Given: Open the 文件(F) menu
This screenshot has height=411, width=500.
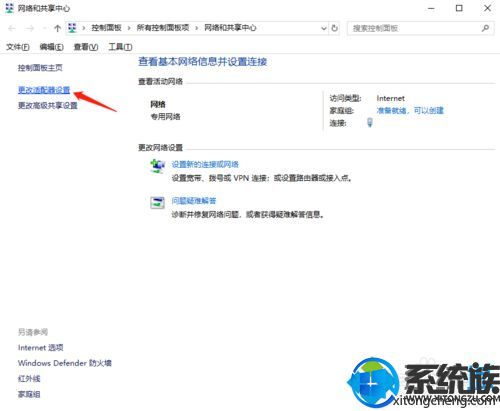Looking at the screenshot, I should 18,47.
